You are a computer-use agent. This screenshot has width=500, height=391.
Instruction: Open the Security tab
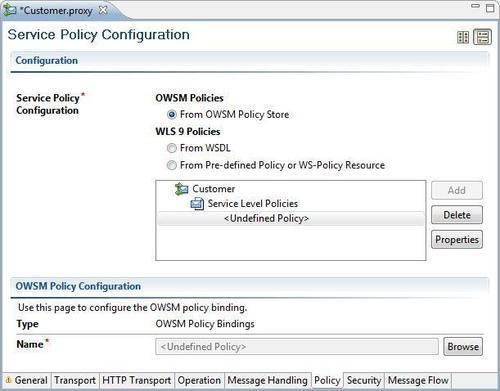point(364,380)
